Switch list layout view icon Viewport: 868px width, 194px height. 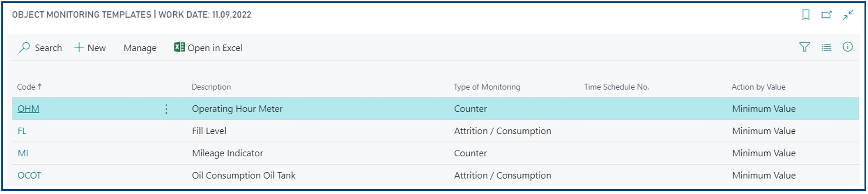(826, 47)
